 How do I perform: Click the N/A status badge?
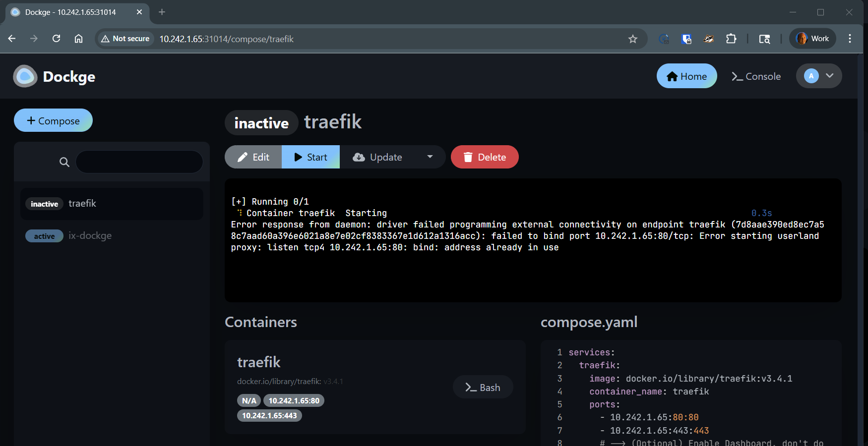coord(249,400)
